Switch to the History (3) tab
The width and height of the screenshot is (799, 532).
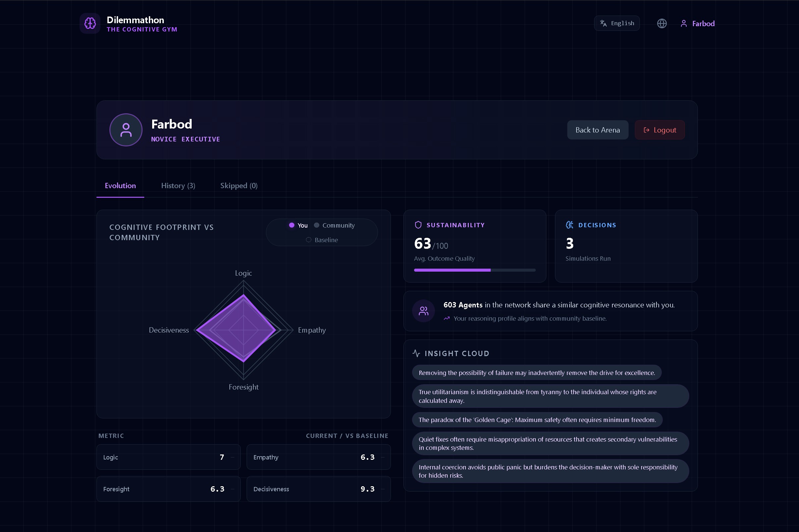tap(178, 186)
